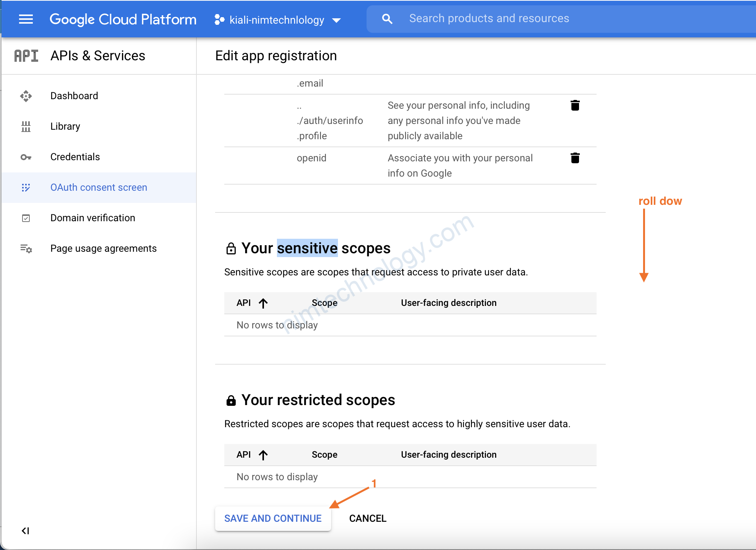Open the Library page
This screenshot has height=550, width=756.
click(65, 126)
